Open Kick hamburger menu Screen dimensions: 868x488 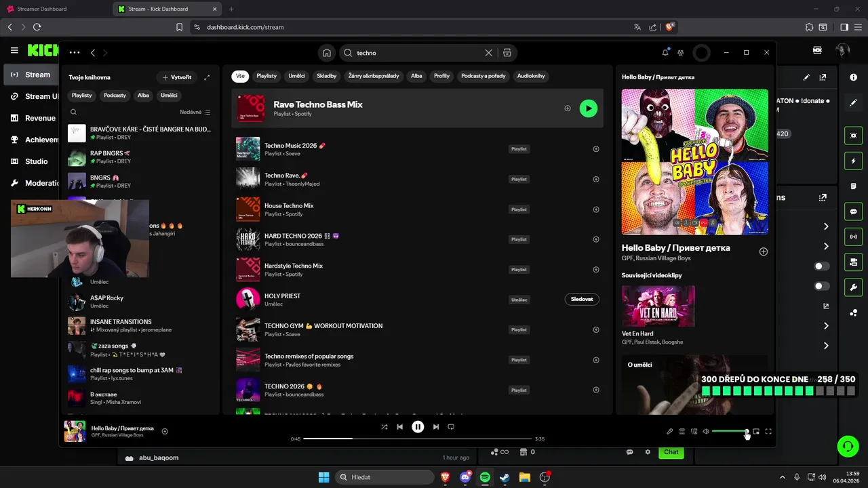[x=14, y=50]
